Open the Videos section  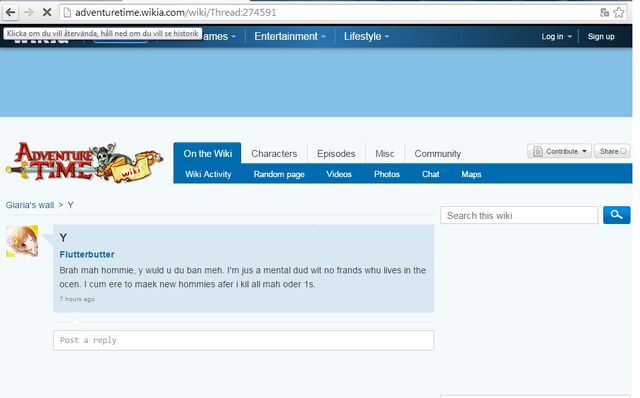click(x=339, y=174)
